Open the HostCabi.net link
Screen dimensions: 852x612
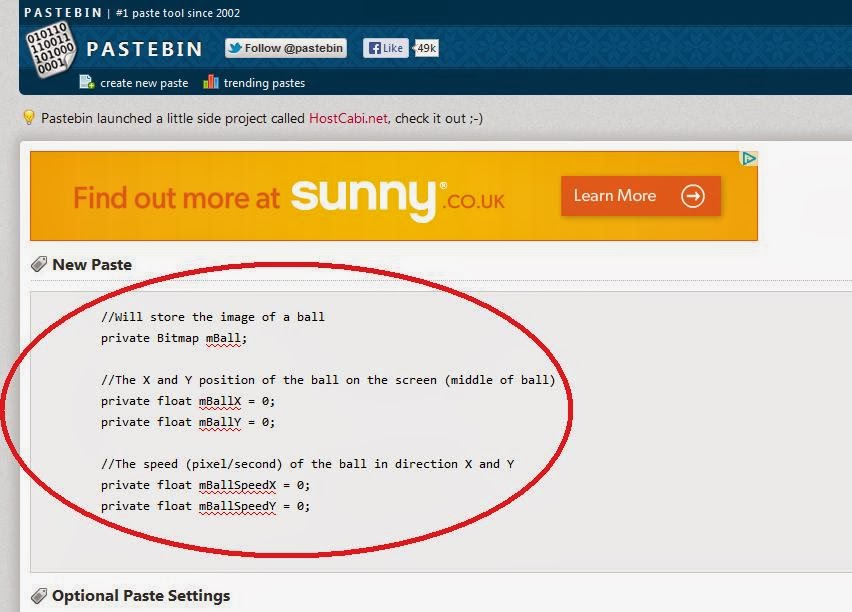347,118
